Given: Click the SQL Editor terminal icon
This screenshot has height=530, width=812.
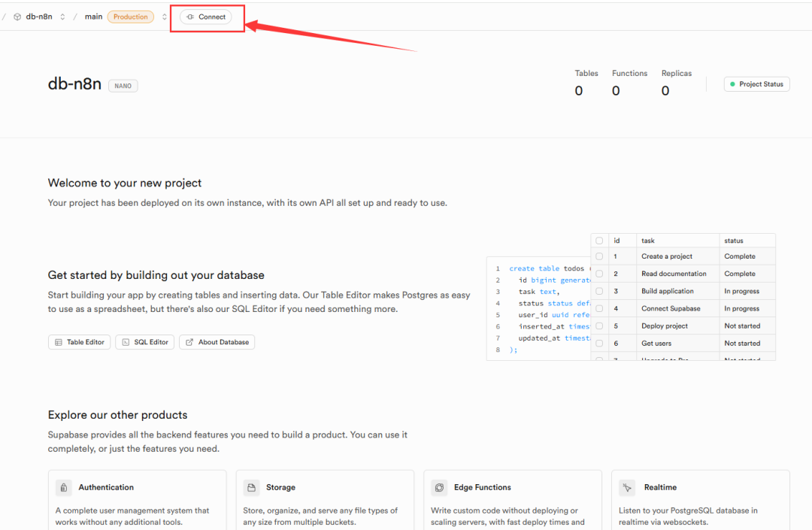Looking at the screenshot, I should coord(126,342).
